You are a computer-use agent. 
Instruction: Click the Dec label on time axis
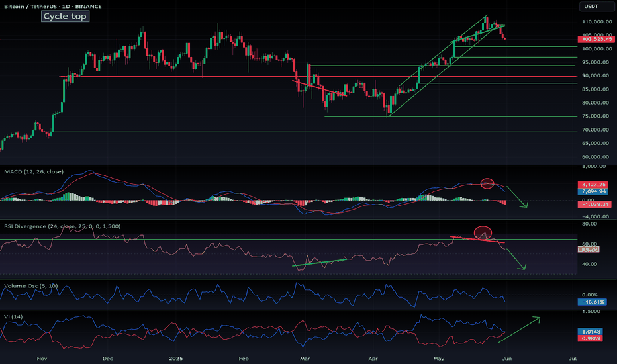pyautogui.click(x=107, y=359)
